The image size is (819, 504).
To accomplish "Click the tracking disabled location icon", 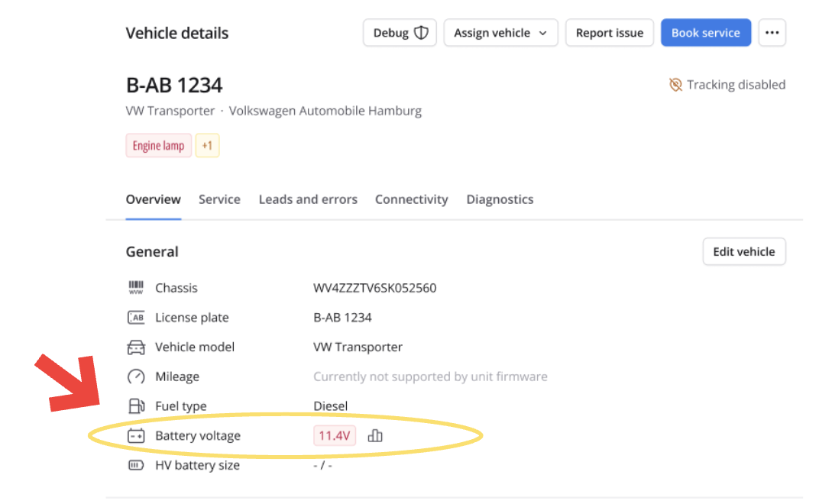I will click(x=675, y=85).
